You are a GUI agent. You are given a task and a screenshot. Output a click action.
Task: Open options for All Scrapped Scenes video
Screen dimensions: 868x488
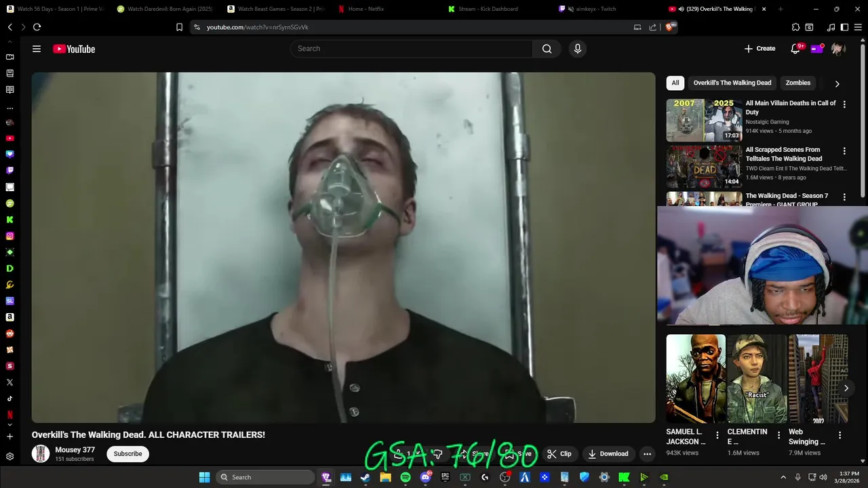844,151
